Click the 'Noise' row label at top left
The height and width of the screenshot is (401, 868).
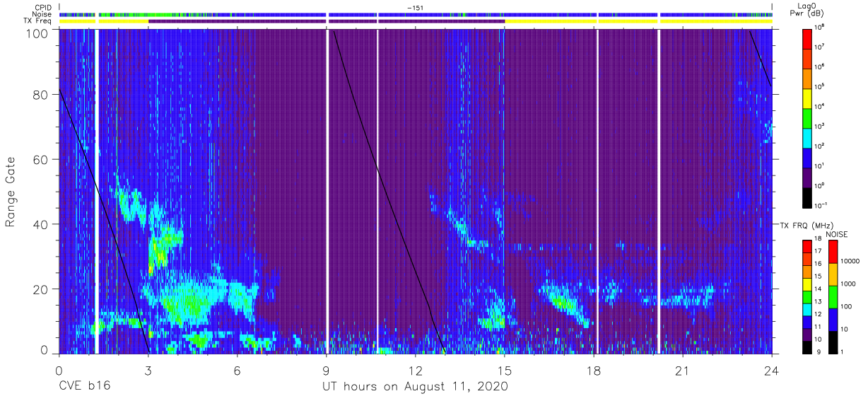(41, 15)
